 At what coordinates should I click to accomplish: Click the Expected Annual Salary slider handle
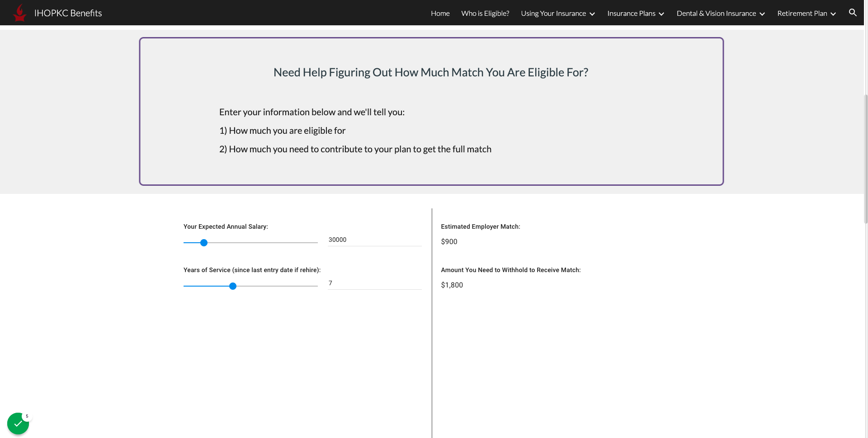(204, 243)
